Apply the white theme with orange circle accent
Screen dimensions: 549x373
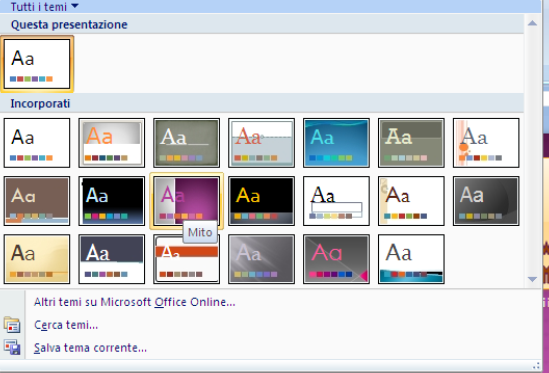(486, 143)
